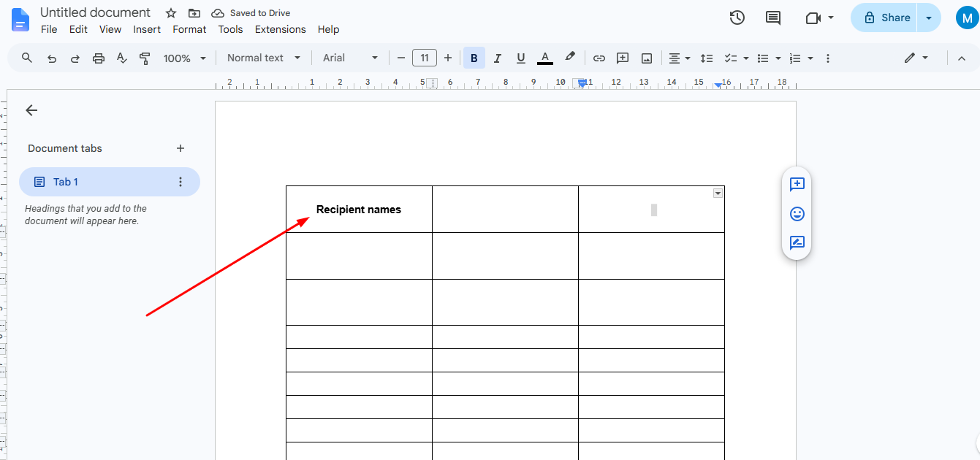The image size is (980, 460).
Task: Open the View menu
Action: click(x=110, y=29)
